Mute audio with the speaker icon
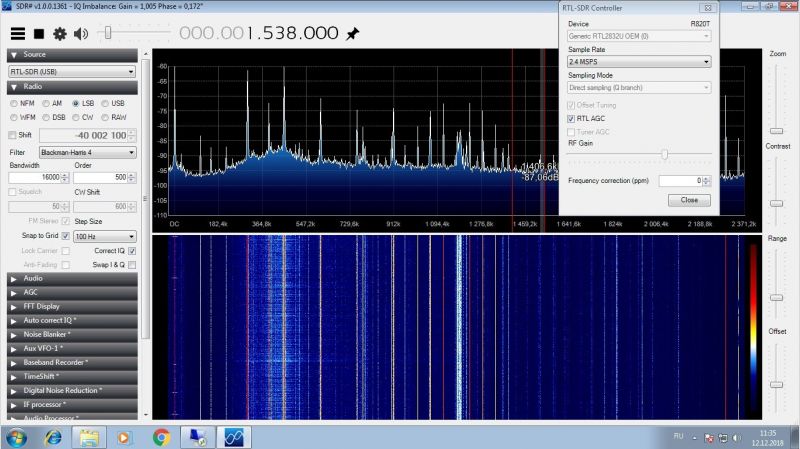This screenshot has height=449, width=800. pyautogui.click(x=81, y=34)
